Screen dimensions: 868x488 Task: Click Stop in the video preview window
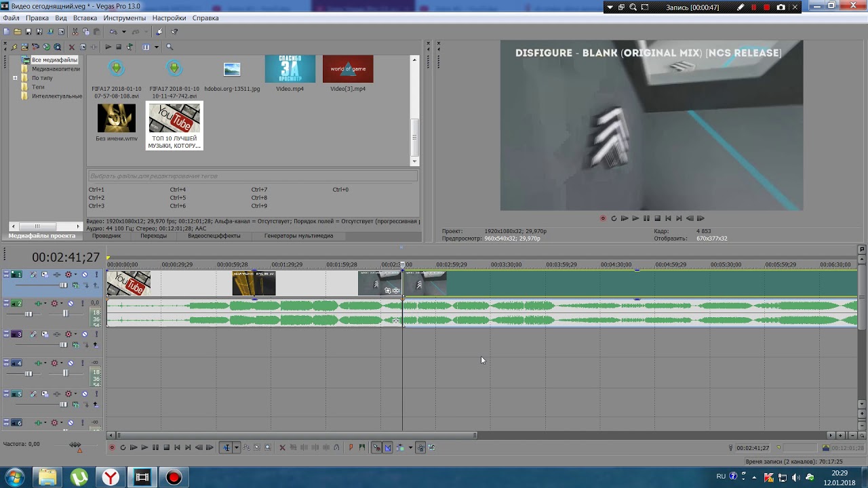click(x=657, y=218)
